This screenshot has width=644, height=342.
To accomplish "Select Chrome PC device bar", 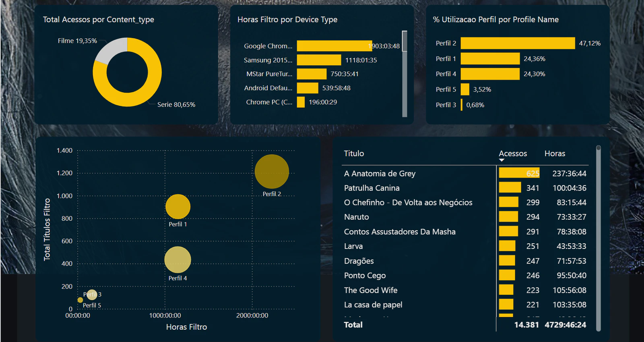I will pyautogui.click(x=301, y=102).
